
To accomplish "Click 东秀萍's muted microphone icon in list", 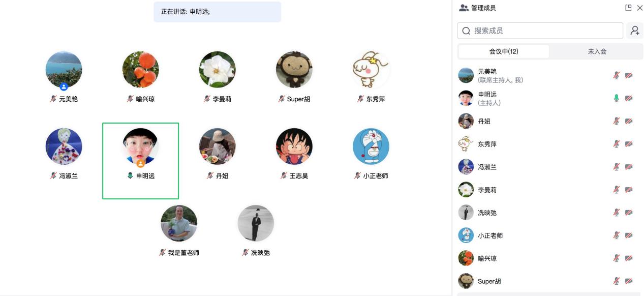I will tap(617, 144).
